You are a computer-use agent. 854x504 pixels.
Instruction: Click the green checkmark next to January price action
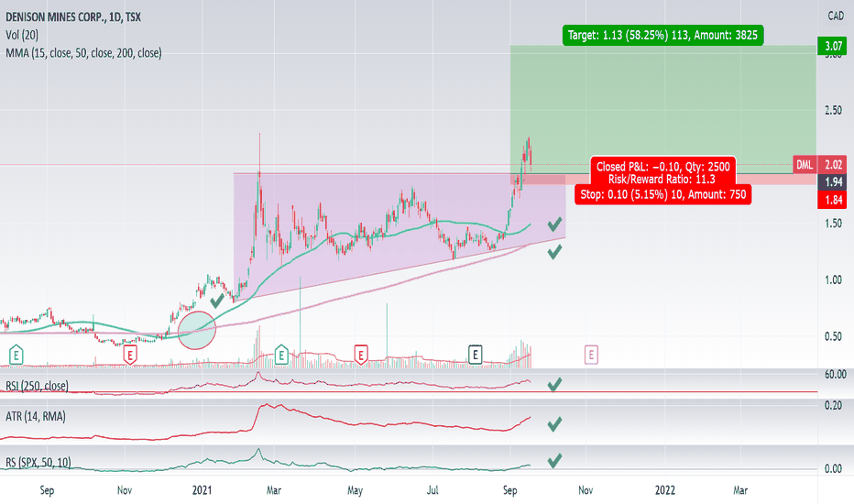tap(217, 301)
